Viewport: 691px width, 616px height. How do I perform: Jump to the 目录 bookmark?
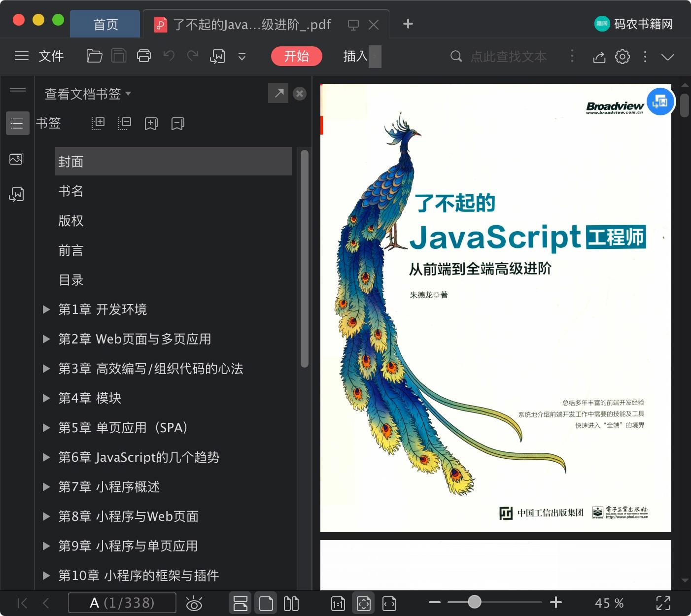coord(71,280)
